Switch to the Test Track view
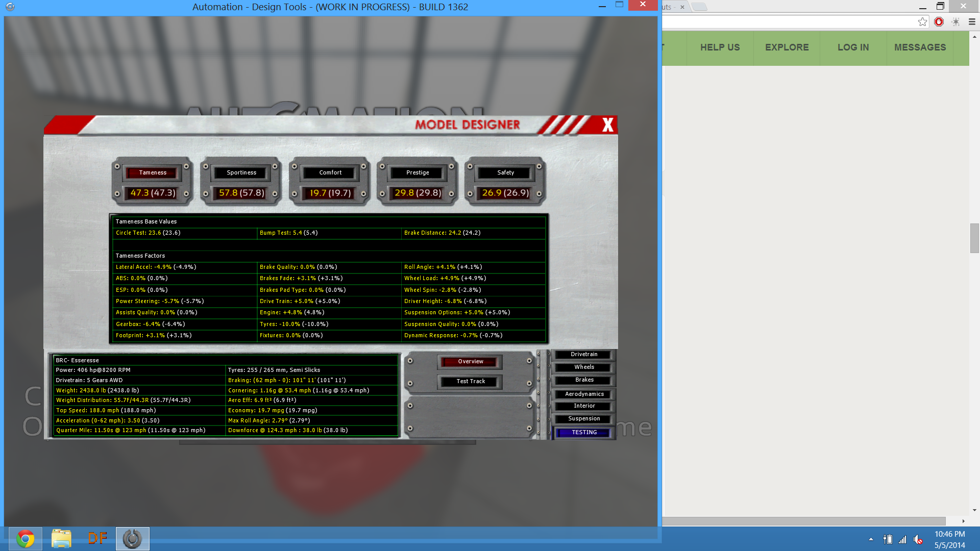Screen dimensions: 980x551 [x=470, y=382]
